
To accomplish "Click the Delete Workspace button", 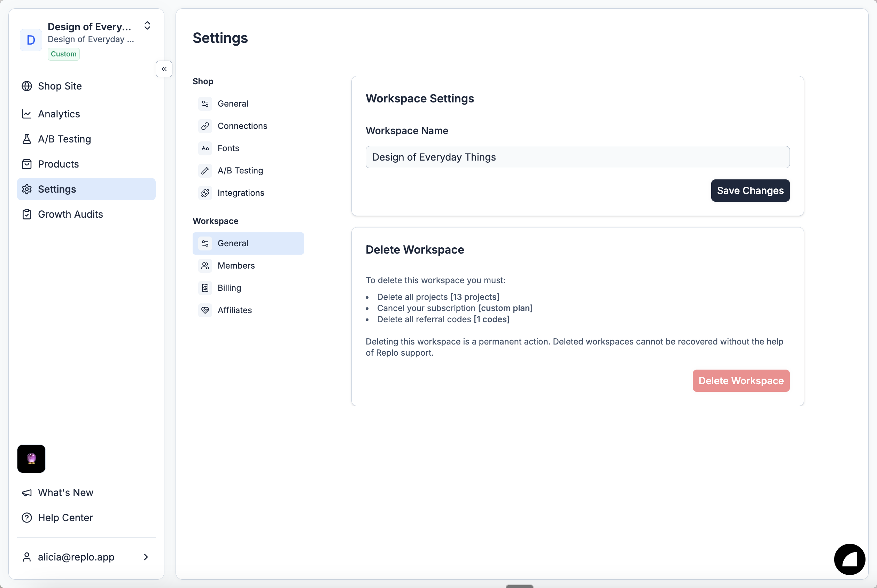I will coord(740,381).
